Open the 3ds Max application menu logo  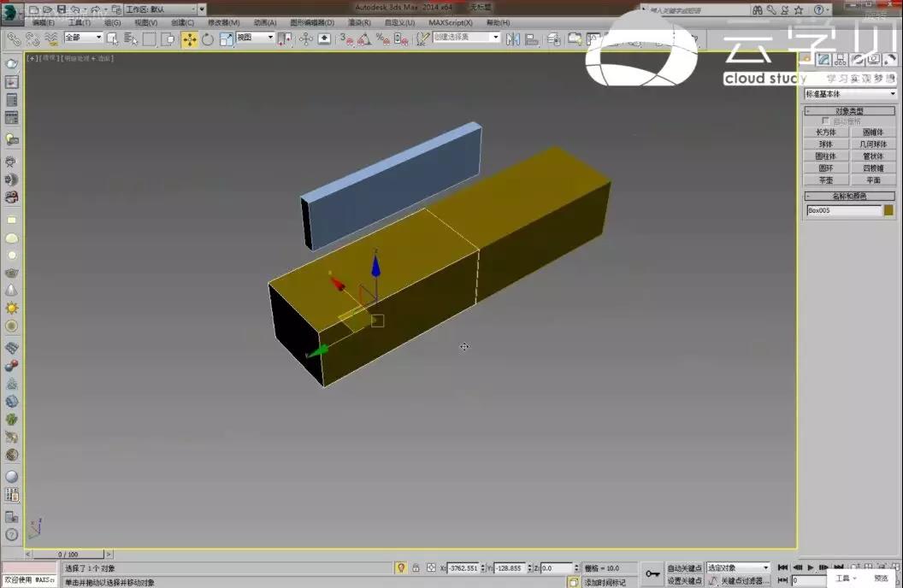tap(11, 13)
